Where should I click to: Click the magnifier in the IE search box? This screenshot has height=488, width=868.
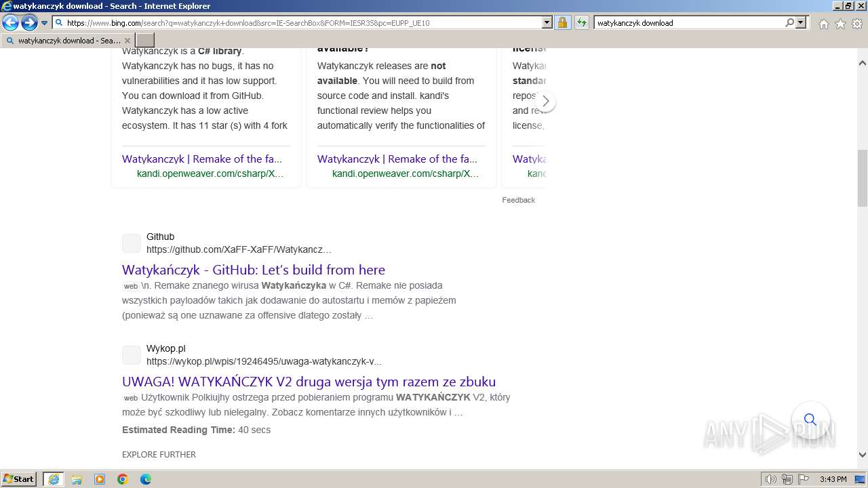click(789, 22)
